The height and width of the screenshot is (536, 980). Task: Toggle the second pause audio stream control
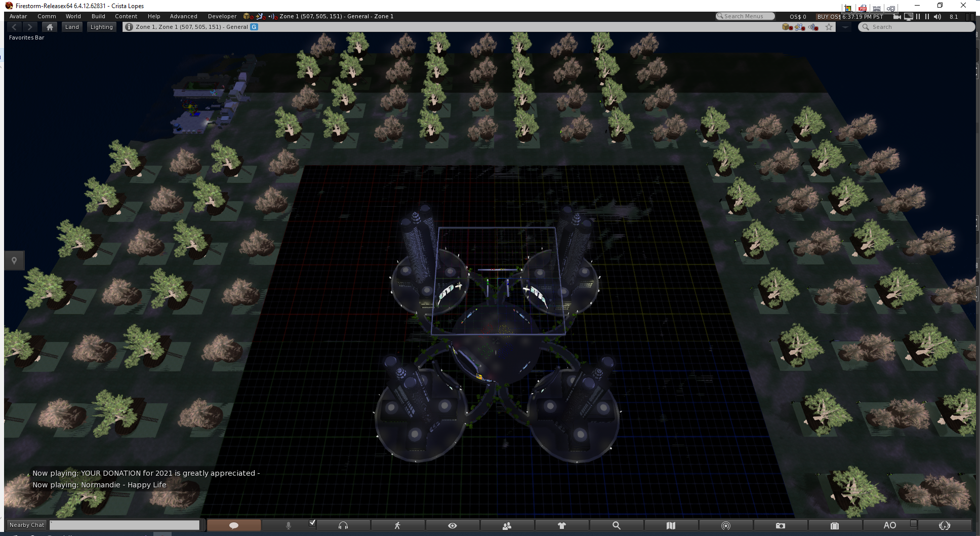tap(927, 16)
